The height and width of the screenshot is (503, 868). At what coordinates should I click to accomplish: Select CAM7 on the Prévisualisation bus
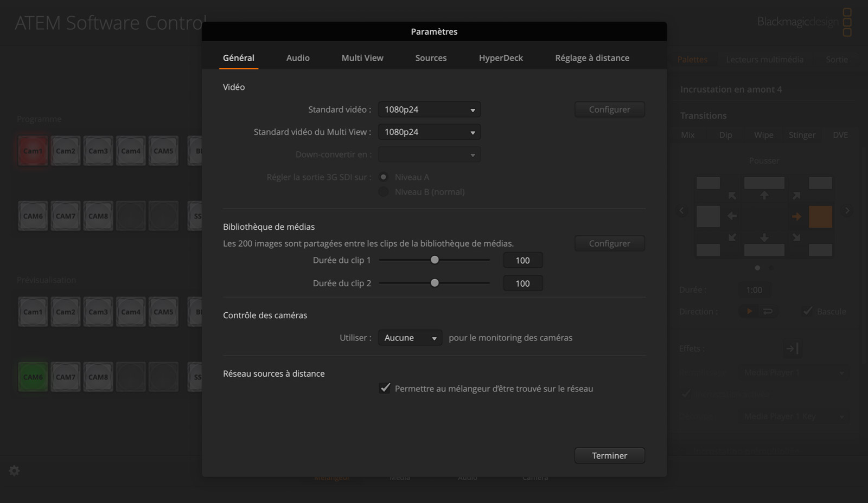pos(66,377)
